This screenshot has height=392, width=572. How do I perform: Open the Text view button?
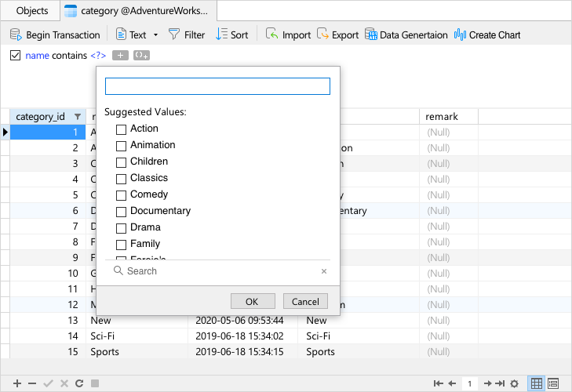tap(130, 34)
